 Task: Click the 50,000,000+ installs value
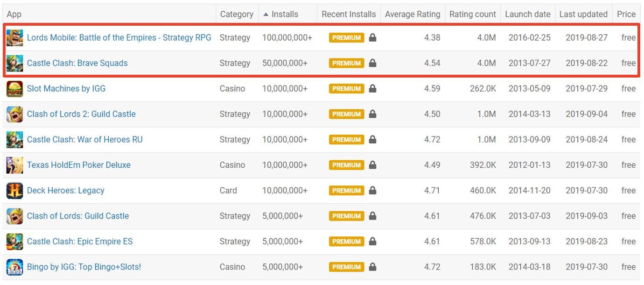[285, 63]
